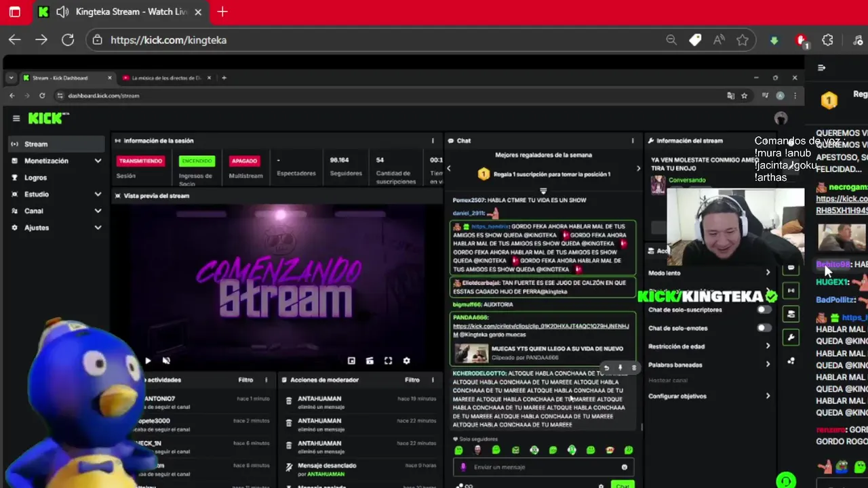Open activities panel options menu
The image size is (868, 488).
[266, 380]
